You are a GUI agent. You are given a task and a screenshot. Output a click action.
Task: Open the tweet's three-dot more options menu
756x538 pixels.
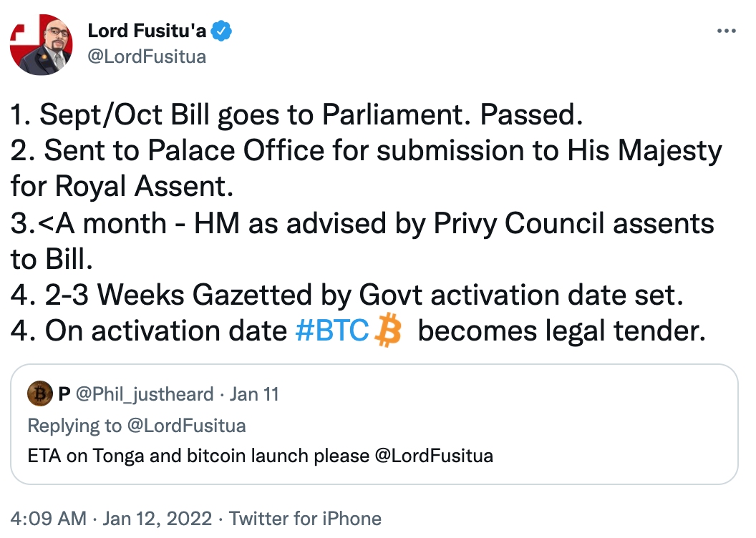click(726, 32)
